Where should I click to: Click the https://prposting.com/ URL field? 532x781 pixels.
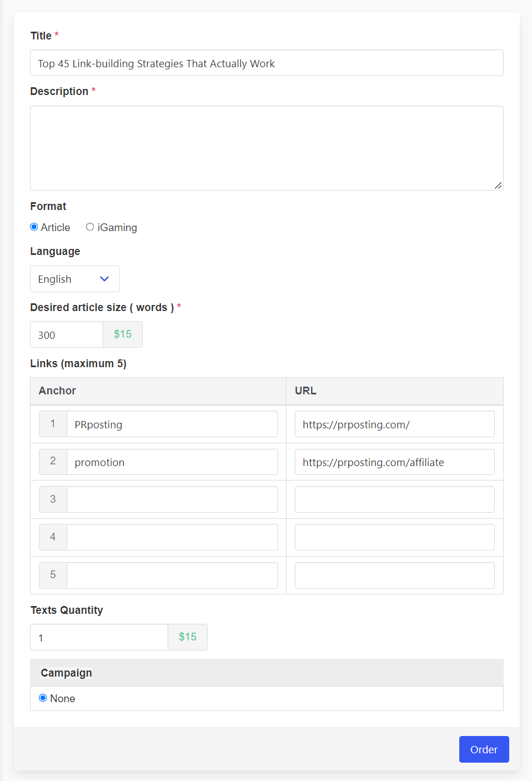point(395,424)
